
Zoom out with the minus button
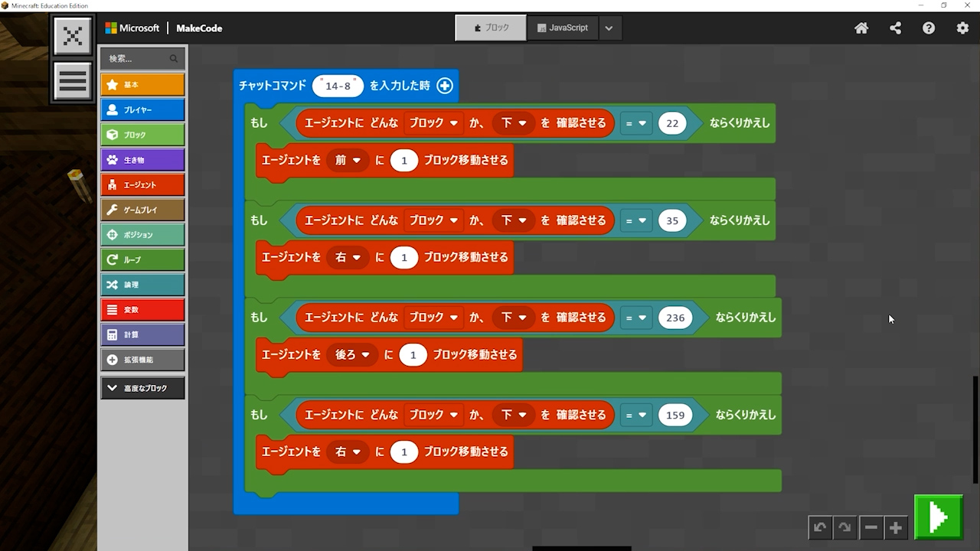[871, 527]
